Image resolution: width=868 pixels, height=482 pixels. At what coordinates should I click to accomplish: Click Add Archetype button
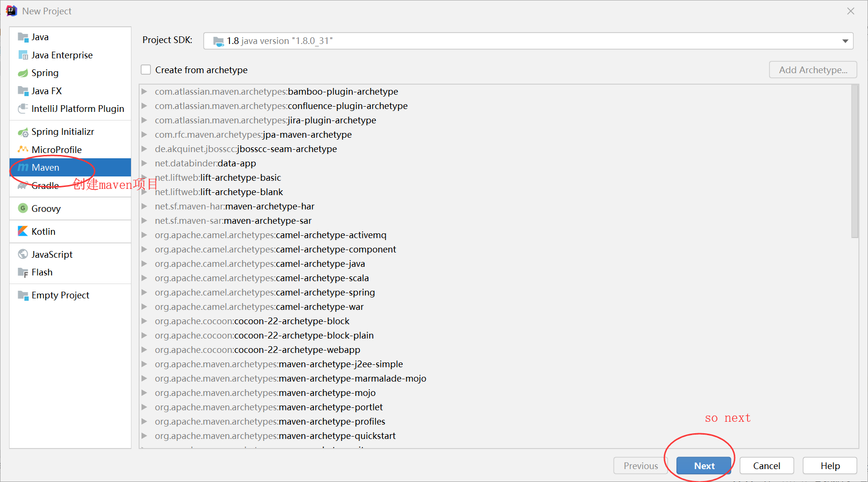(813, 70)
